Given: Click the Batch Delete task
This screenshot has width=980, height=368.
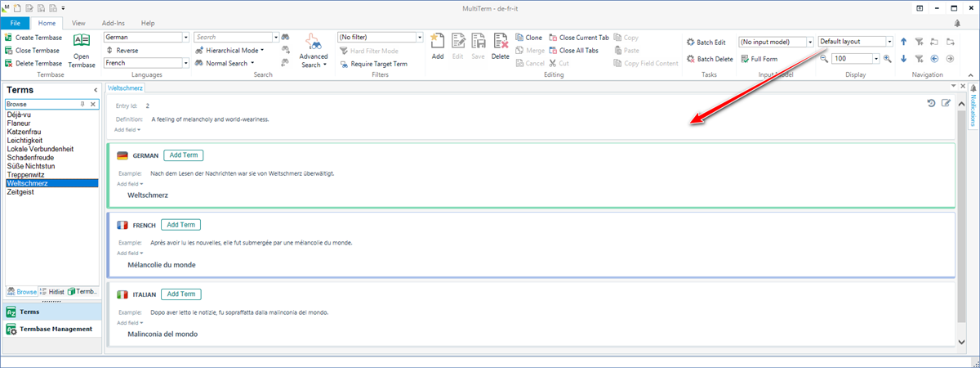Looking at the screenshot, I should point(708,59).
